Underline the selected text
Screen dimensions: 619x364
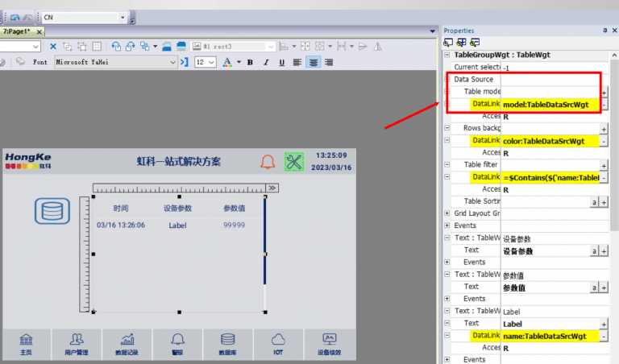pos(281,62)
